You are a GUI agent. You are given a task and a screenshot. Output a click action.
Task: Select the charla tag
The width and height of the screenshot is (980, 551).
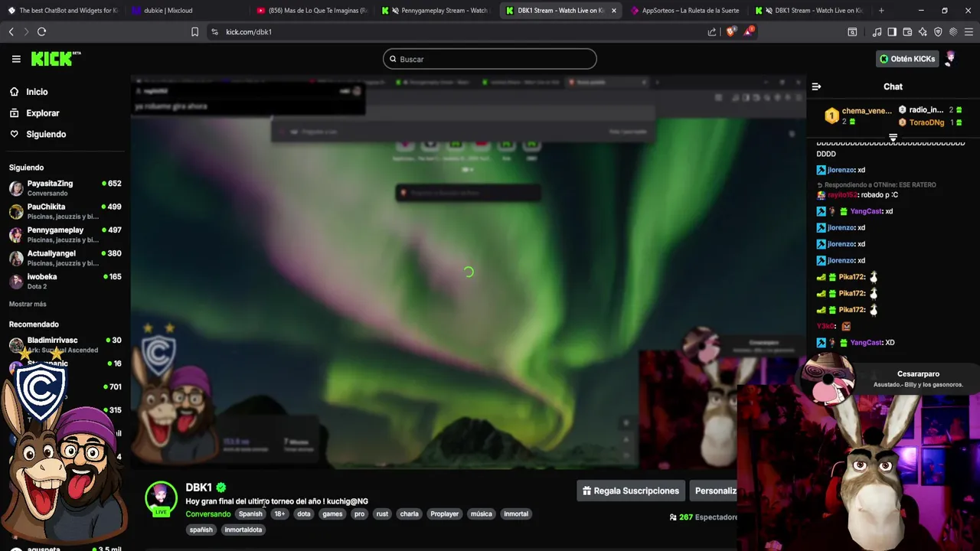(410, 514)
